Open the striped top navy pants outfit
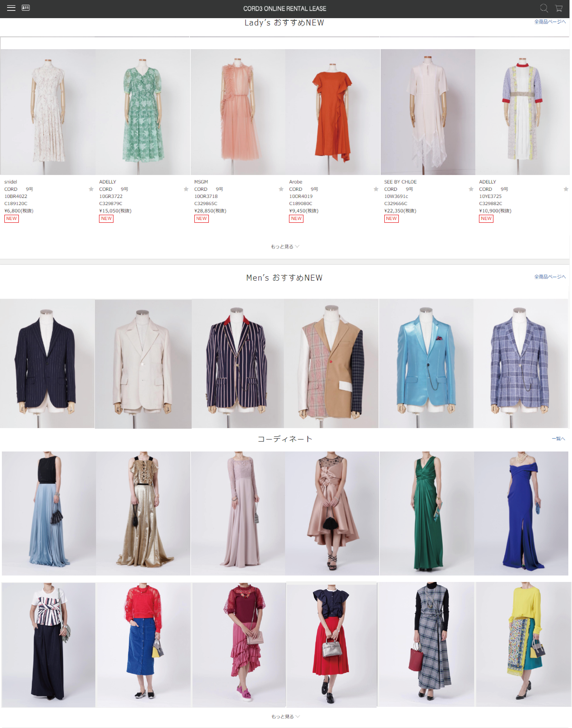This screenshot has width=572, height=728. (48, 645)
